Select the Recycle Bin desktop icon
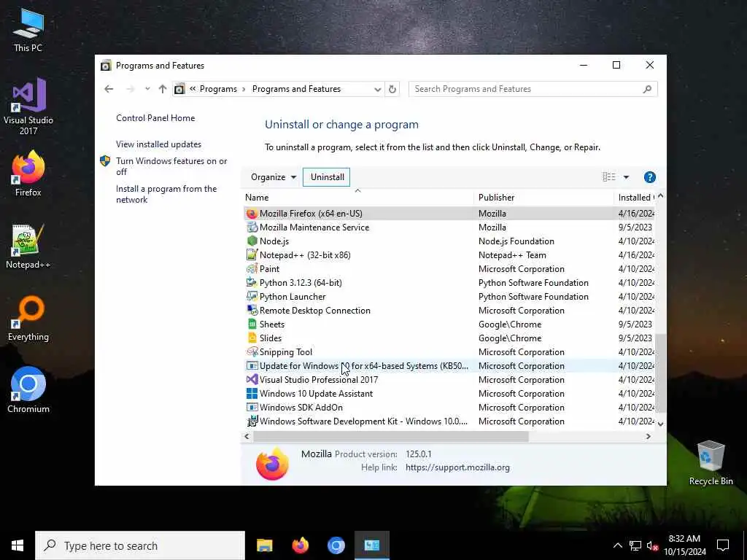Image resolution: width=747 pixels, height=560 pixels. tap(711, 463)
